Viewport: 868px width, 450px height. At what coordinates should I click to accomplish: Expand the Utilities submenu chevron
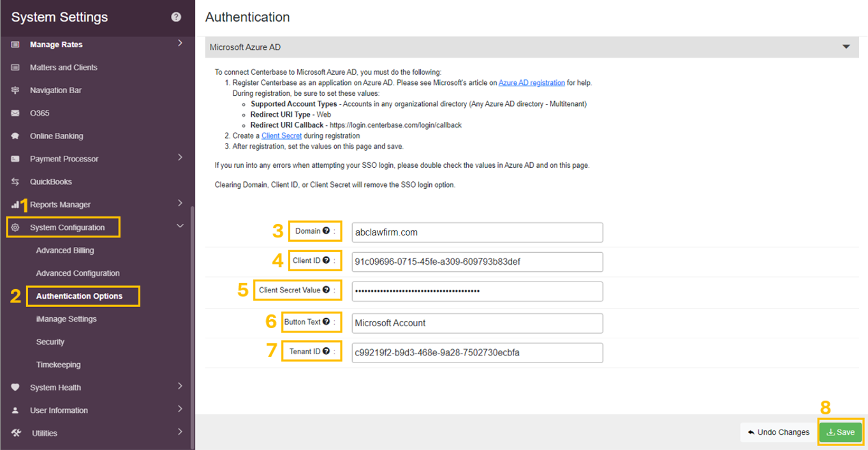180,432
